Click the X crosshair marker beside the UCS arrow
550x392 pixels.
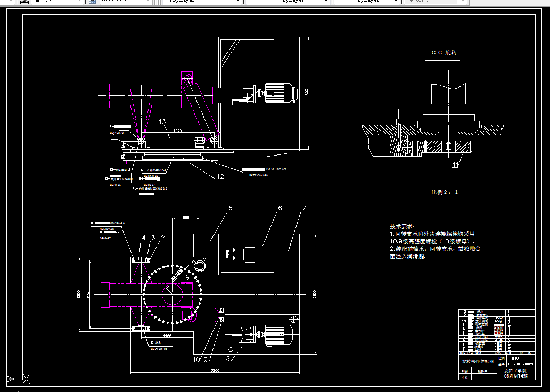26,379
